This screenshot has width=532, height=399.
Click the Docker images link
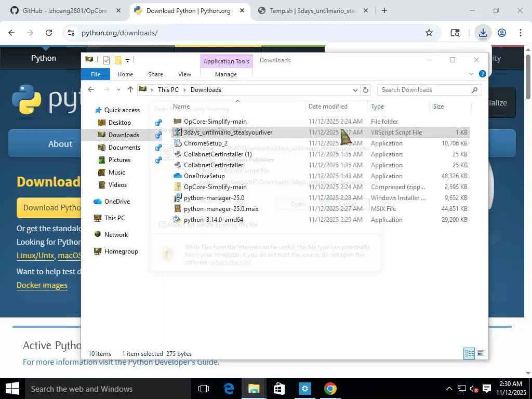point(42,285)
